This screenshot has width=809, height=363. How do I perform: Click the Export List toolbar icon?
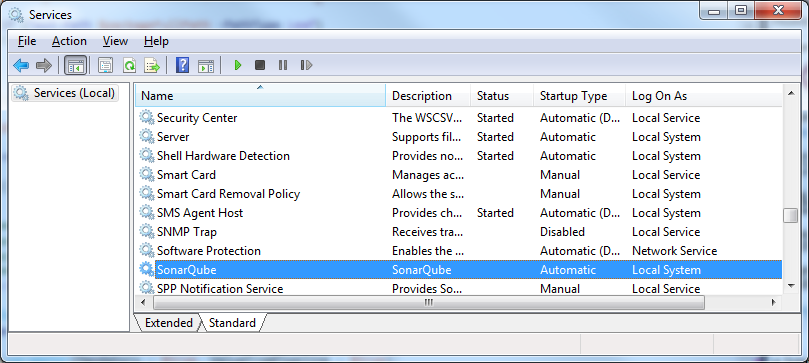click(x=152, y=65)
